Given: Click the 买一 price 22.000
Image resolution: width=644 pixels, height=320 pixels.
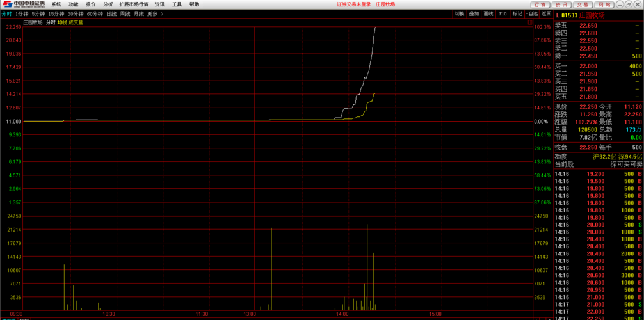Looking at the screenshot, I should [588, 66].
